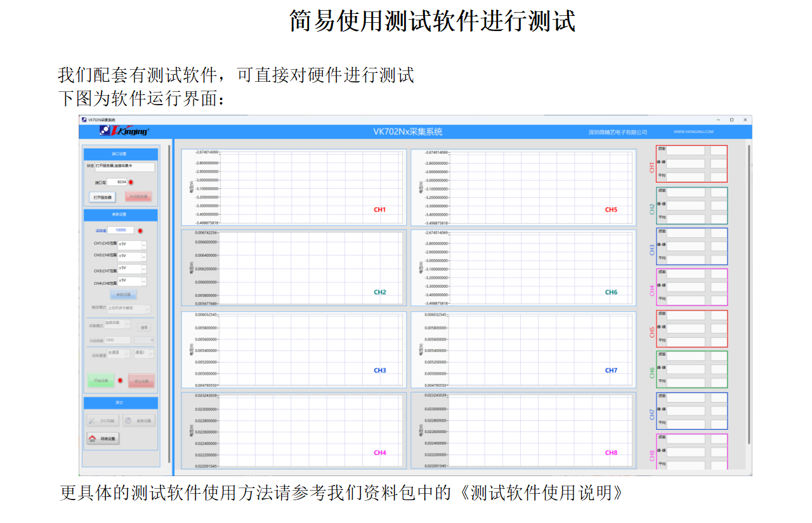Open 系统设置 gear icon button
Image resolution: width=812 pixels, height=523 pixels.
pyautogui.click(x=138, y=420)
